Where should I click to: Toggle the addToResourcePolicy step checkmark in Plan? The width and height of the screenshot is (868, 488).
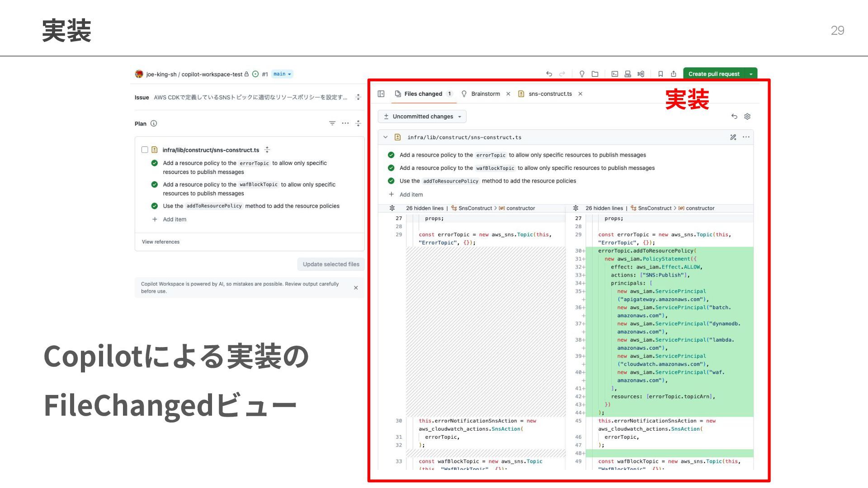coord(155,206)
